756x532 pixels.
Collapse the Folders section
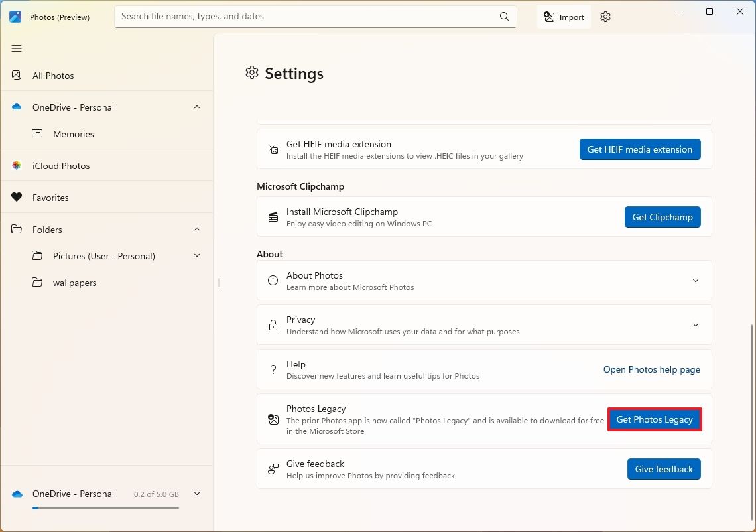(x=197, y=230)
